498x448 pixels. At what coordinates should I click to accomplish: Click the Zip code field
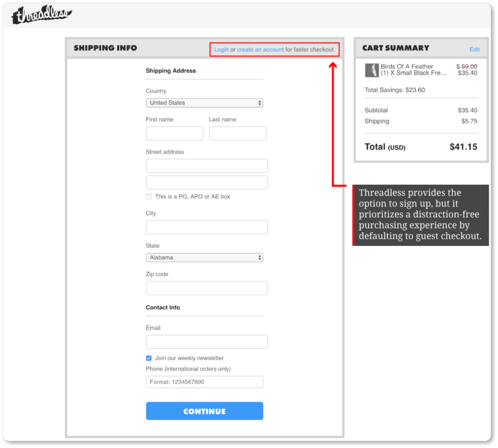(x=207, y=288)
